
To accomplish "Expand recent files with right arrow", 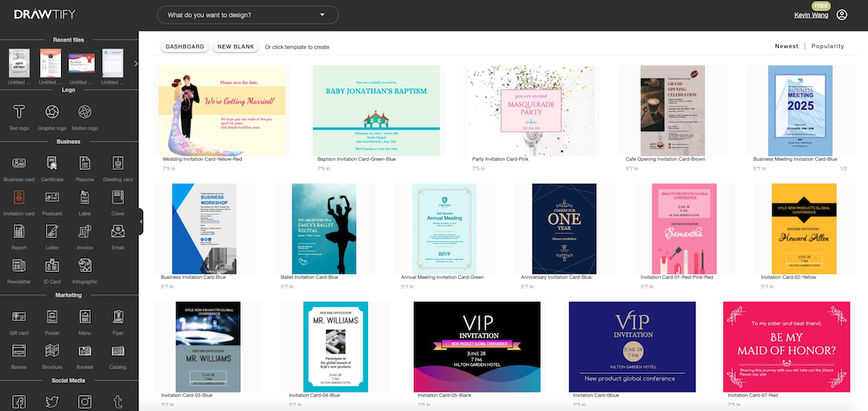I will [x=135, y=64].
